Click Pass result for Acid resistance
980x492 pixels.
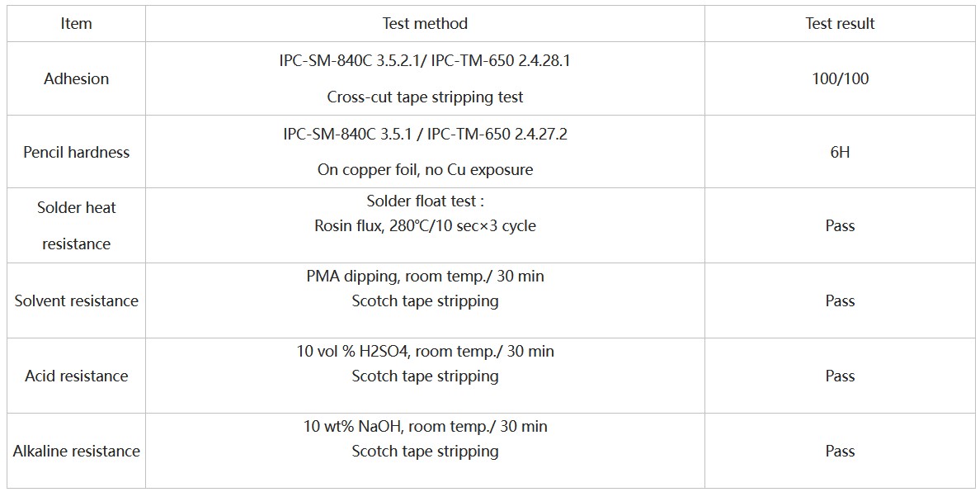point(840,376)
